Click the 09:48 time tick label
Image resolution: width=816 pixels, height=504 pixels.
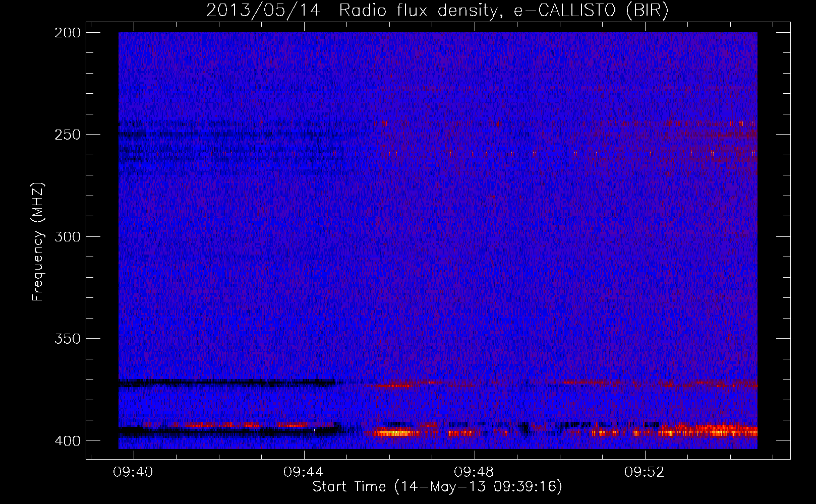(x=474, y=472)
